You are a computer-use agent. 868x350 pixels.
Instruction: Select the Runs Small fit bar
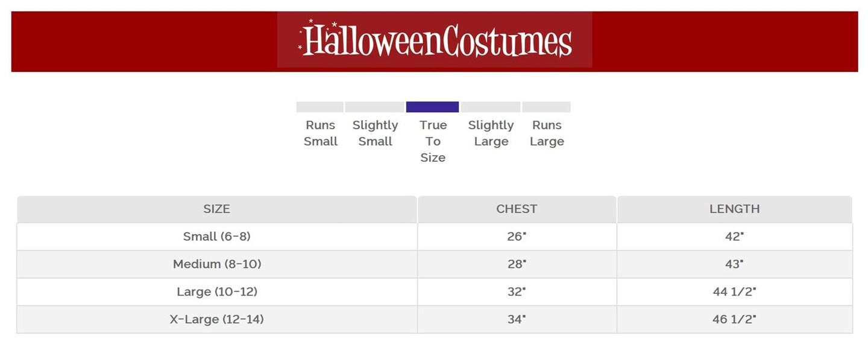click(319, 107)
